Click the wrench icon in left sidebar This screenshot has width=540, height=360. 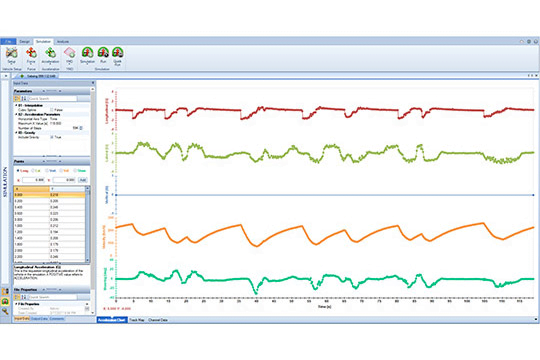click(x=5, y=311)
